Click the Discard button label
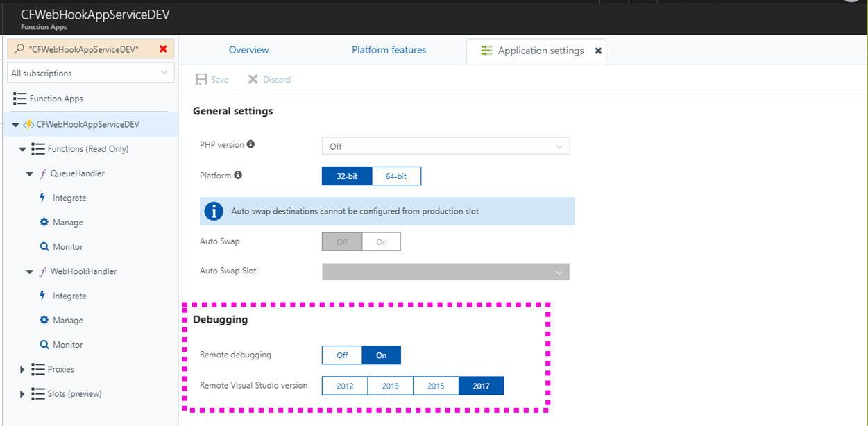The width and height of the screenshot is (868, 426). [277, 80]
